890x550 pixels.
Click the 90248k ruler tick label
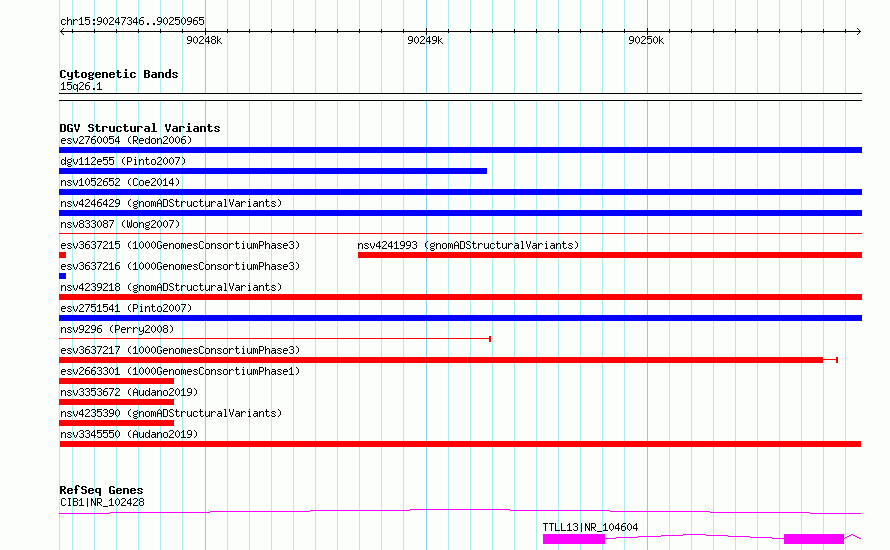pos(204,40)
